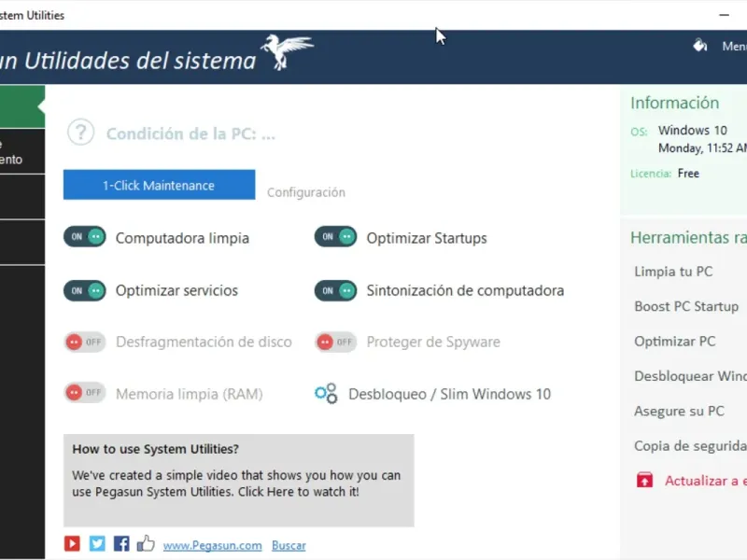Visit the www.Pegasun.com link

pos(213,545)
